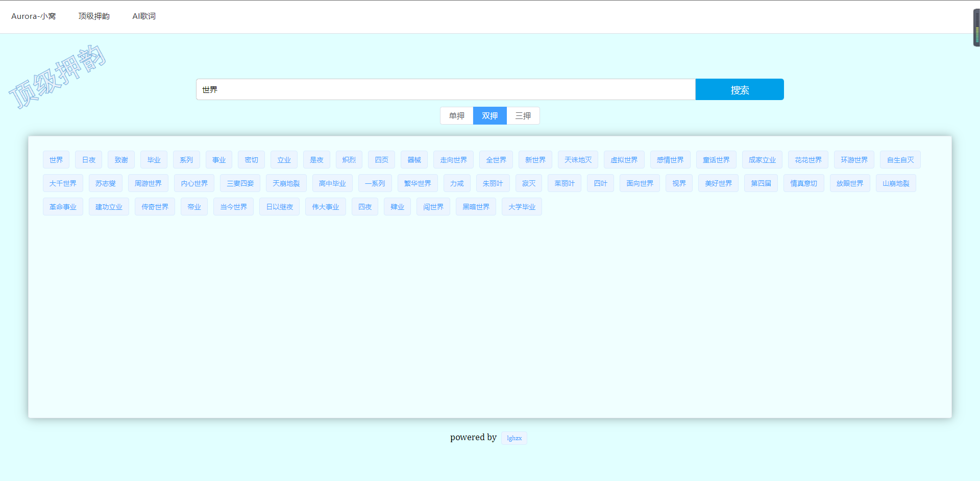The height and width of the screenshot is (481, 980).
Task: Select the 器械 tag
Action: point(414,160)
